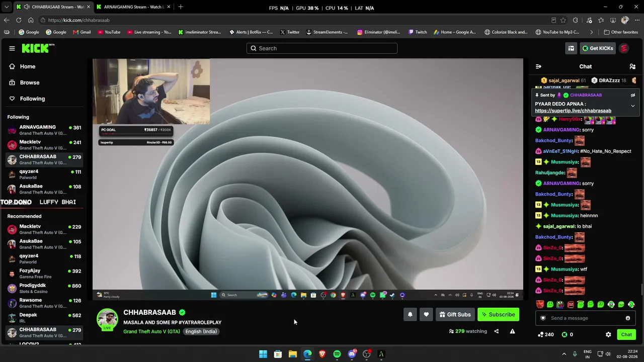Open a new browser tab
This screenshot has width=644, height=362.
181,7
